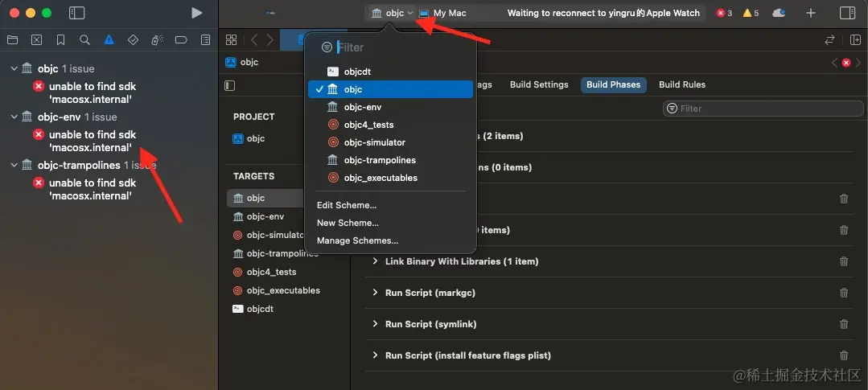Open the objc scheme selector in toolbar
Screen dimensions: 868x390
point(392,13)
